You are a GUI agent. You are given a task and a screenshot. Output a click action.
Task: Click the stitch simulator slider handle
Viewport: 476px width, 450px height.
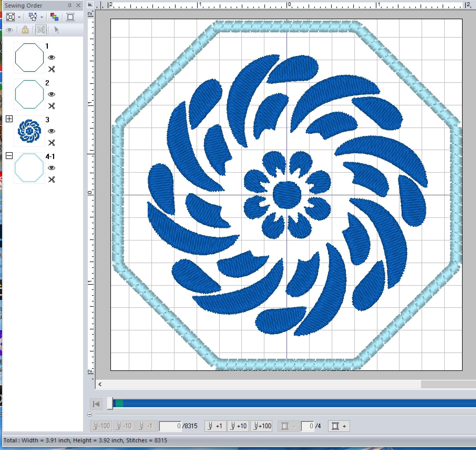pyautogui.click(x=110, y=403)
